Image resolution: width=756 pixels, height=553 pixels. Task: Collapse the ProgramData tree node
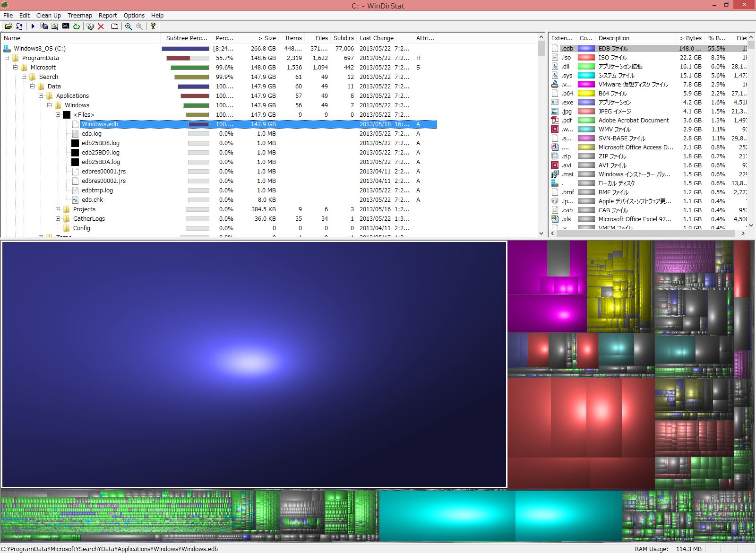click(7, 58)
